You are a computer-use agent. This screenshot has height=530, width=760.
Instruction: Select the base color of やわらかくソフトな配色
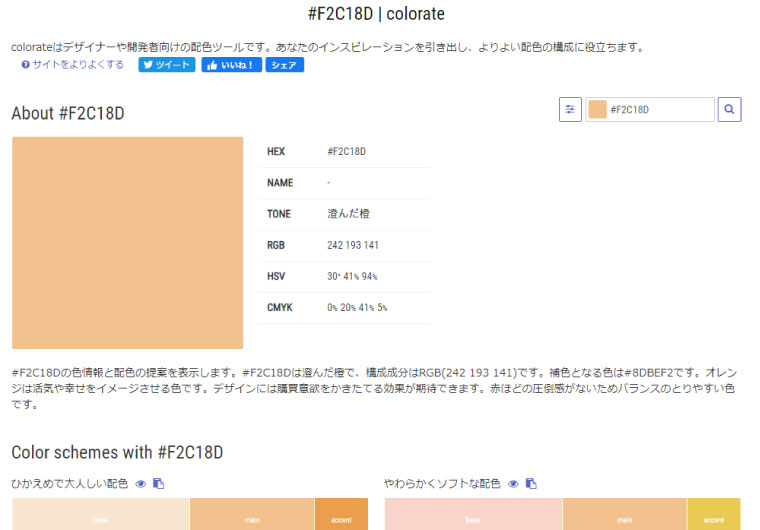point(474,514)
